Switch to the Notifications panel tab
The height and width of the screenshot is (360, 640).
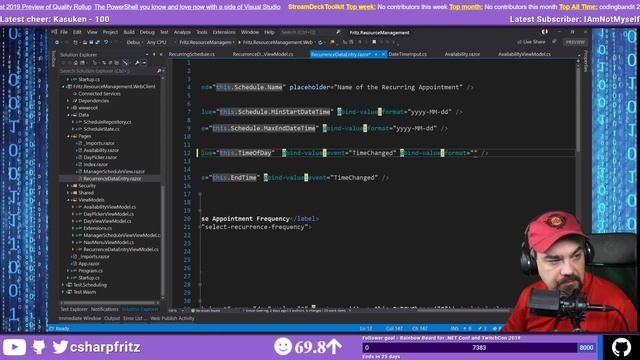click(x=104, y=309)
